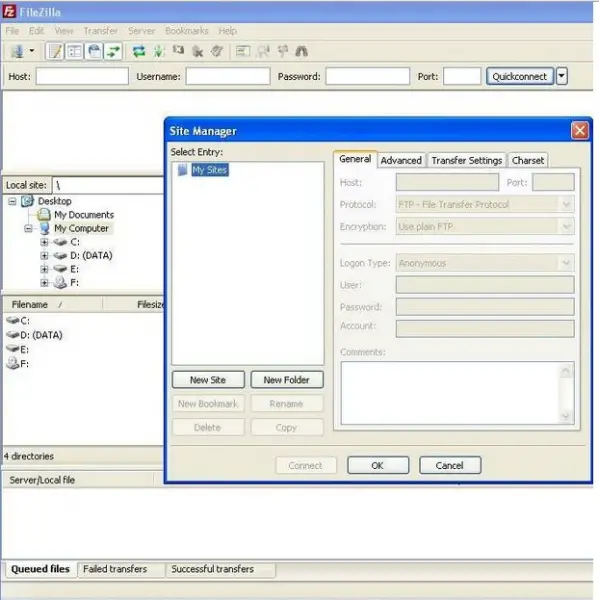Collapse the My Computer tree node
Screen dimensions: 599x600
click(x=28, y=228)
